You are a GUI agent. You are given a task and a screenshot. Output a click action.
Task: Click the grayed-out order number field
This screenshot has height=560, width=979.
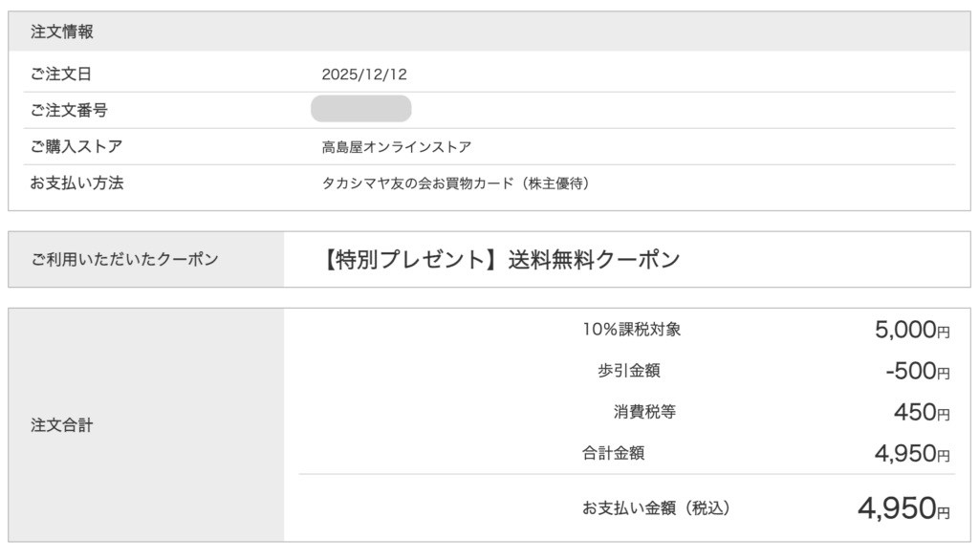[x=361, y=109]
